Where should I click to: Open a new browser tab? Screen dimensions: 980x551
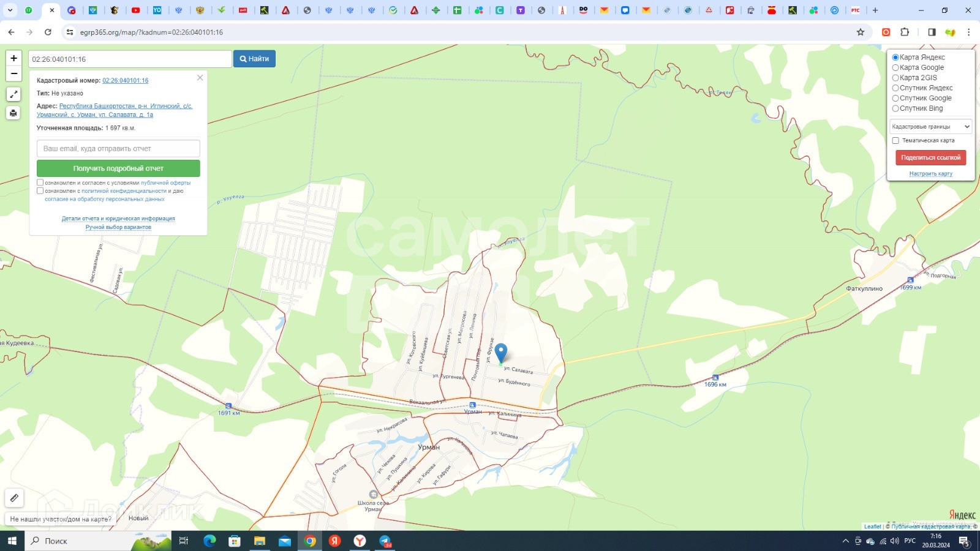coord(875,10)
